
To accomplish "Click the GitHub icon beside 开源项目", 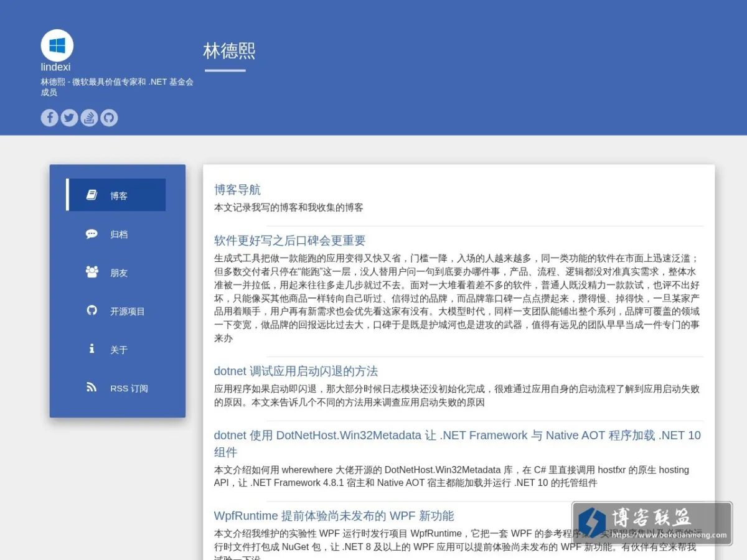I will click(92, 310).
